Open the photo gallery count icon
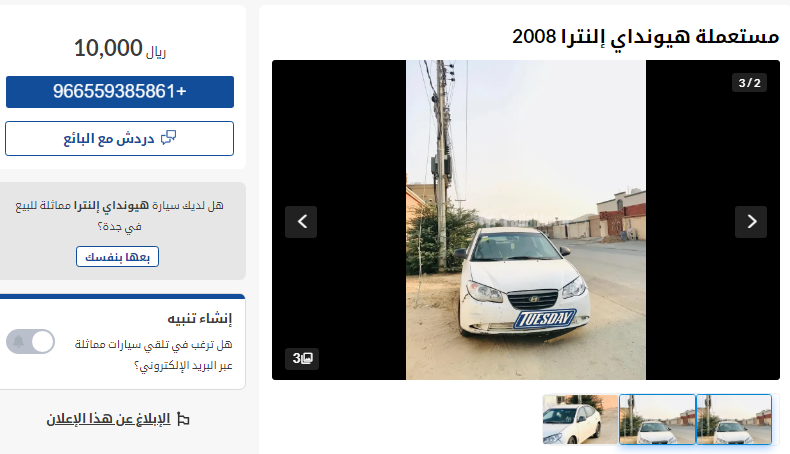This screenshot has width=790, height=454. click(x=302, y=359)
